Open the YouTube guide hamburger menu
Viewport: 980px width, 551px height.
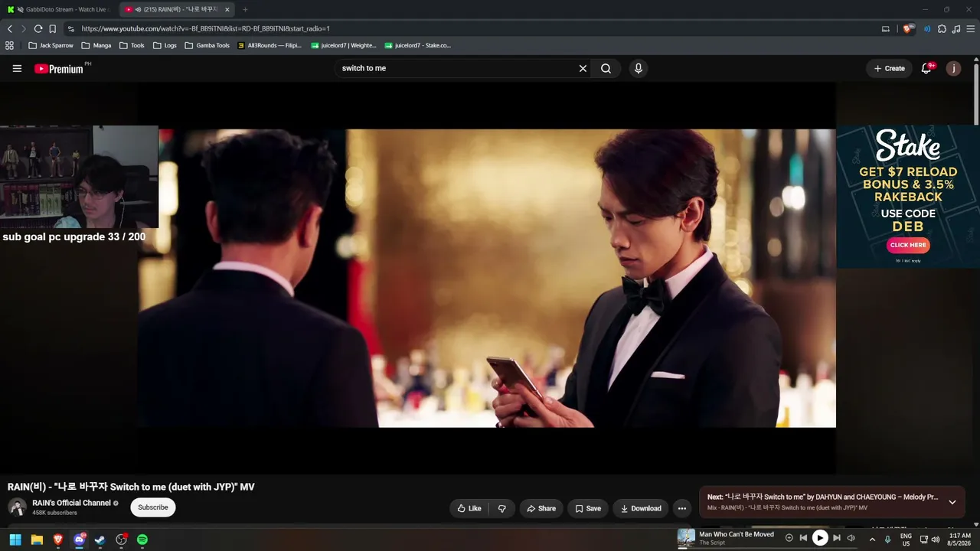point(17,69)
